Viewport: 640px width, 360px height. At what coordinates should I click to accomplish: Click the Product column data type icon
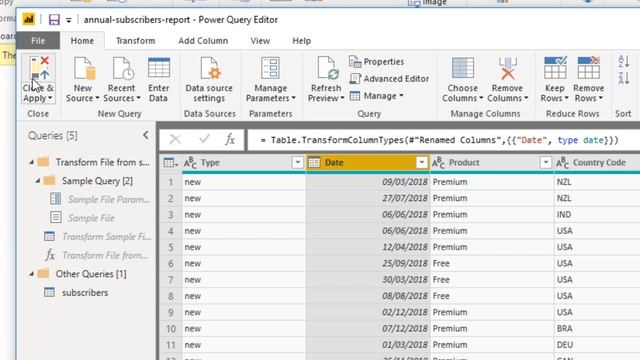438,163
